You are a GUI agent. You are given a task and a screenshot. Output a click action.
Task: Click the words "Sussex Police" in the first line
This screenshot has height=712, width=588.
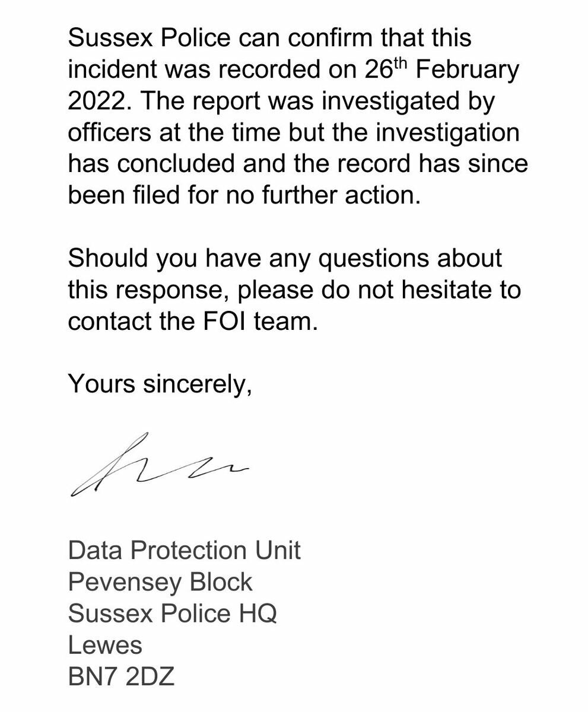tap(149, 38)
